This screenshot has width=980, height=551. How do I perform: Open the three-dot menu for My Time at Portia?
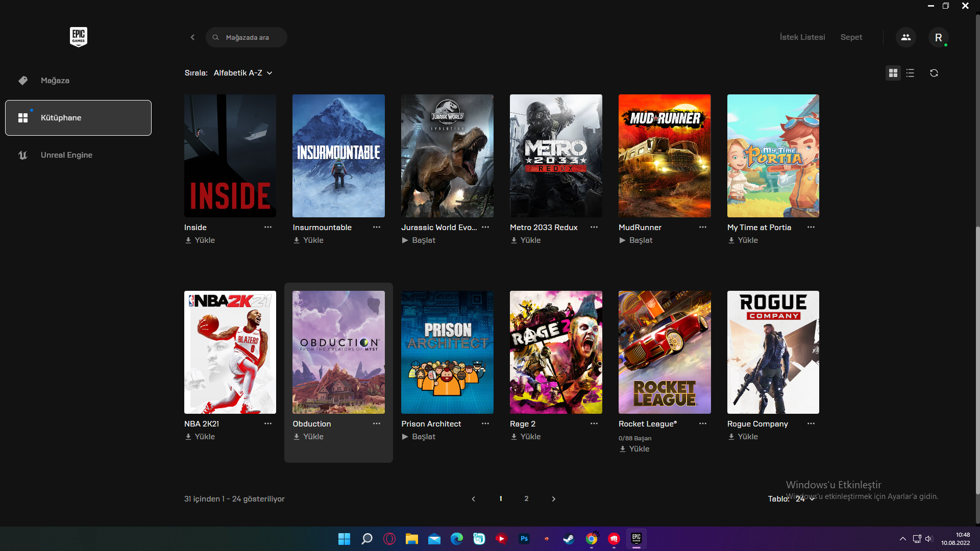pos(811,227)
